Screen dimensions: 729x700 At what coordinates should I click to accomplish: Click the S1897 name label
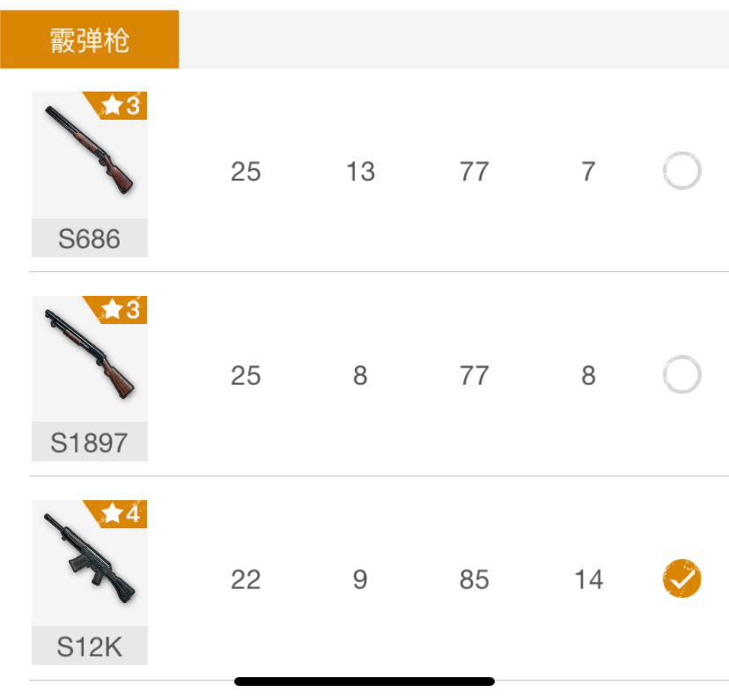[90, 442]
